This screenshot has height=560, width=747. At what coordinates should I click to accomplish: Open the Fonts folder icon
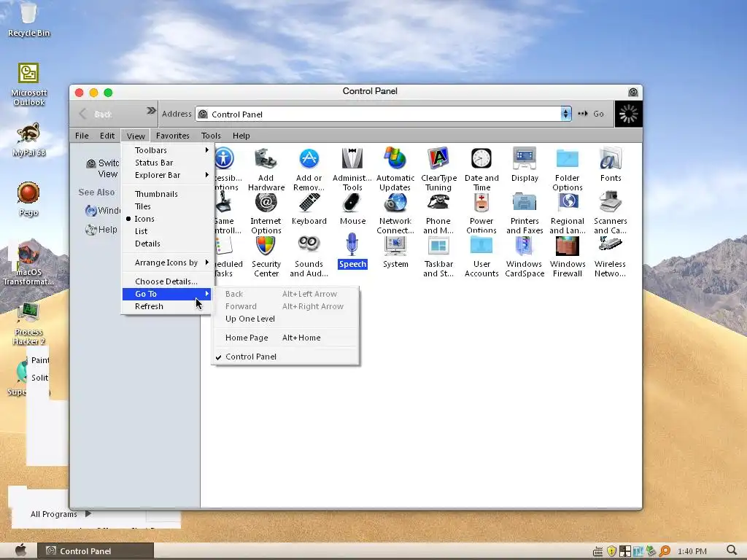click(x=611, y=164)
